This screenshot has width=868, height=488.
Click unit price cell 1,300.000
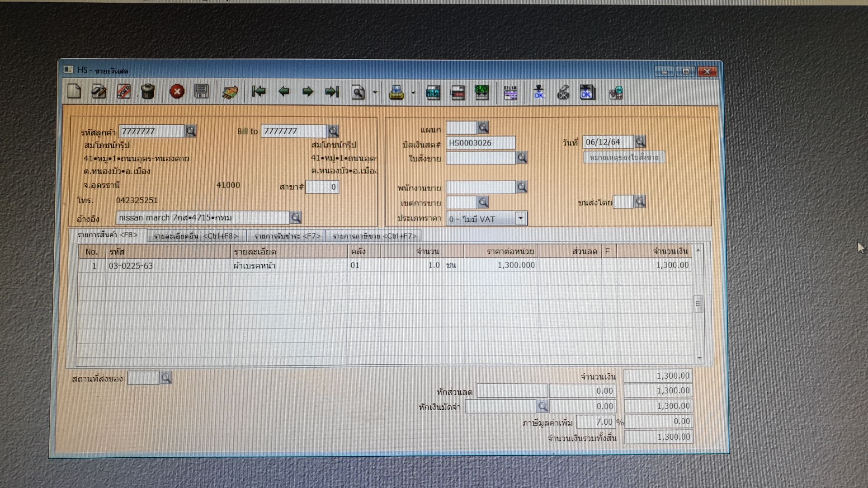tap(501, 265)
